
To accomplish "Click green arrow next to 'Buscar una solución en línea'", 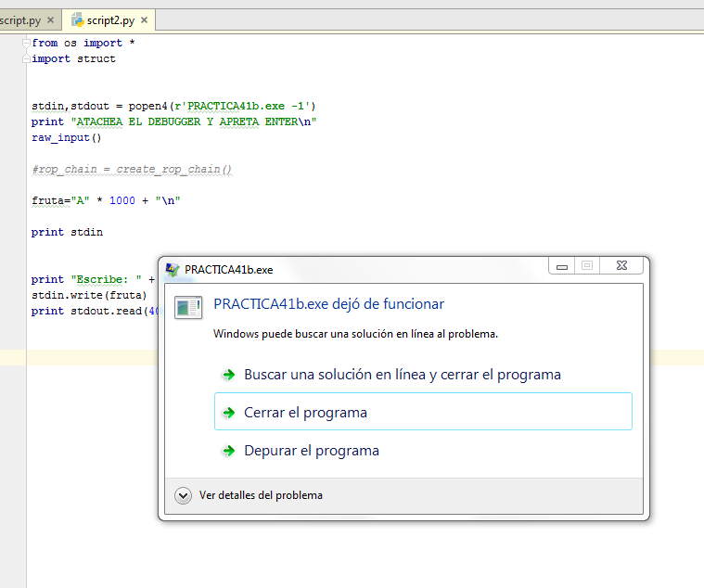I will [x=227, y=375].
